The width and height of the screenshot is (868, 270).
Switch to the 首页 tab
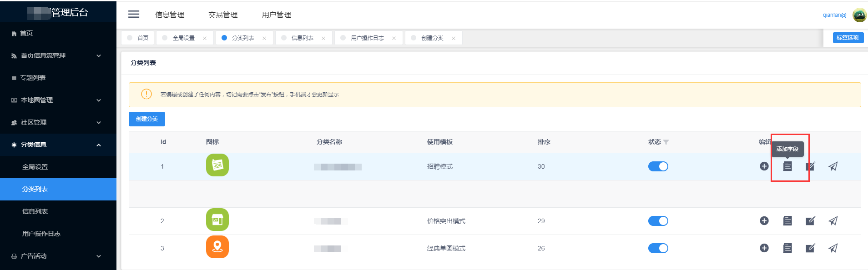tap(138, 38)
